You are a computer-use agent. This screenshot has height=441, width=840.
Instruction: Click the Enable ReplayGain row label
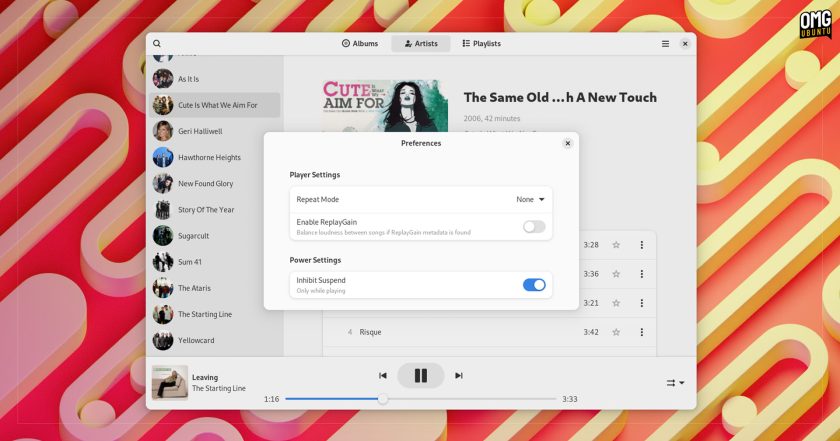(327, 222)
